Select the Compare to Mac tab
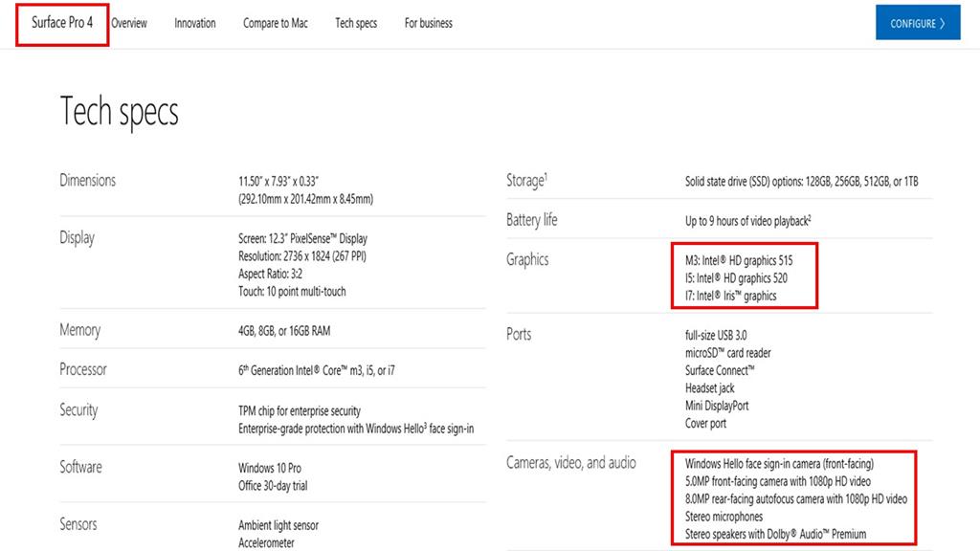 tap(275, 23)
